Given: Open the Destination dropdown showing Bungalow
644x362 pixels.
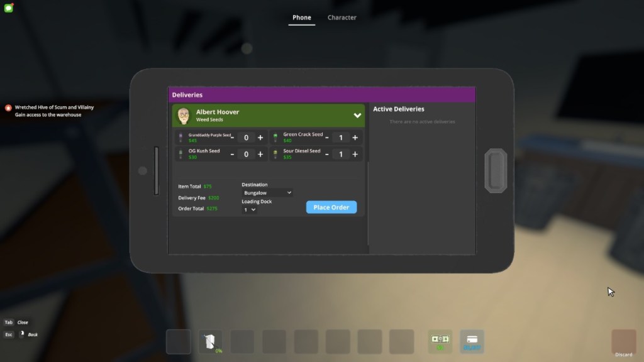Looking at the screenshot, I should tap(267, 193).
